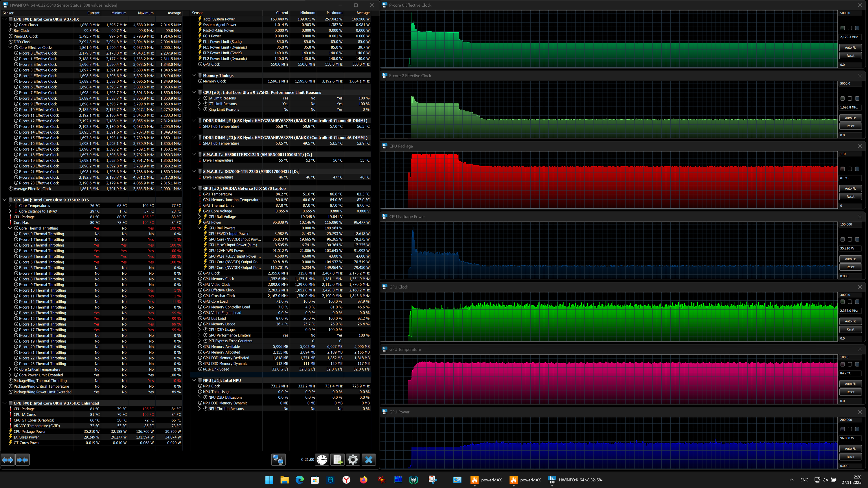The image size is (868, 488).
Task: Click the Maximum column header on left panel
Action: pos(146,13)
